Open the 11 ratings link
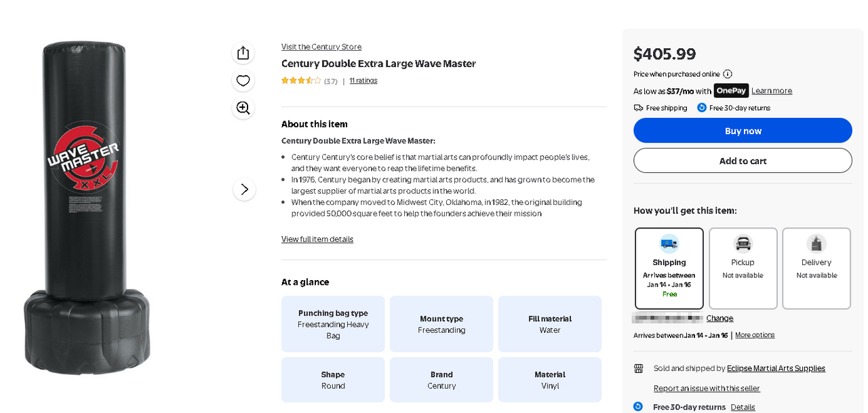Screen dimensions: 868x413 [x=363, y=81]
